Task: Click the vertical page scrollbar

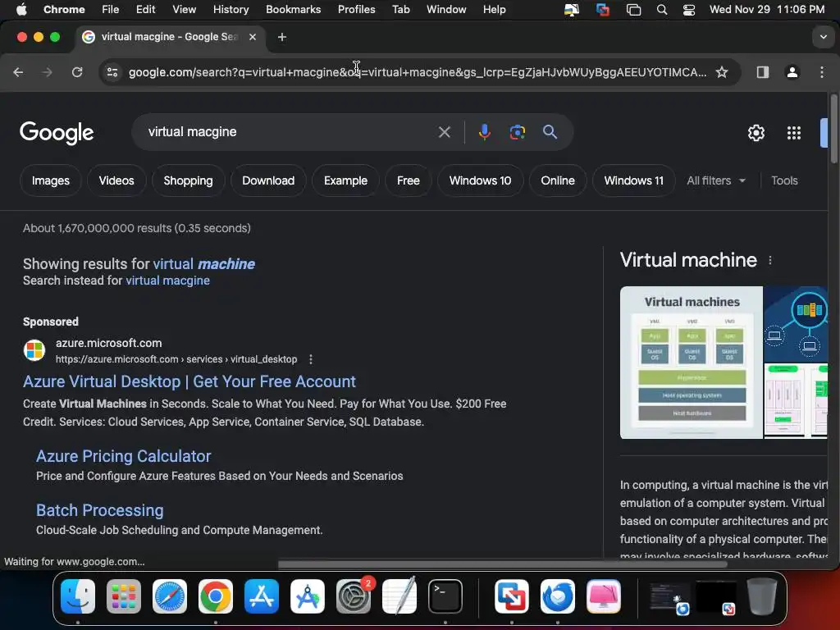Action: click(833, 129)
